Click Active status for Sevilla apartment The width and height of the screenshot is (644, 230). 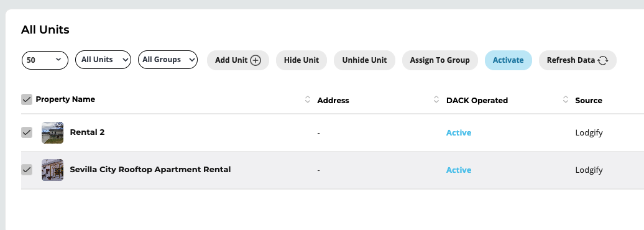[459, 170]
